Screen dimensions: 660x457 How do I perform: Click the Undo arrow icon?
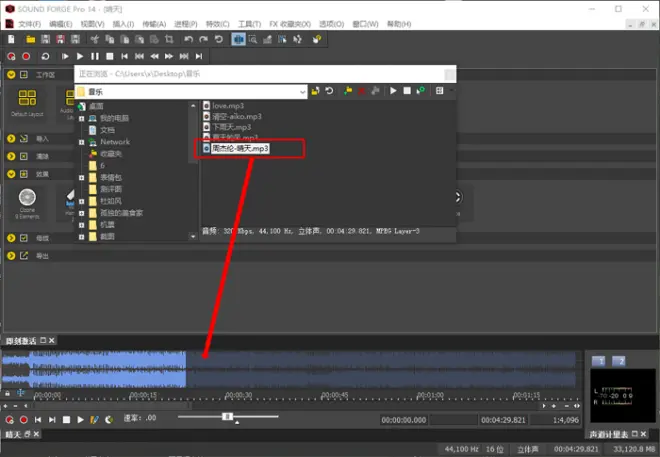tap(188, 39)
